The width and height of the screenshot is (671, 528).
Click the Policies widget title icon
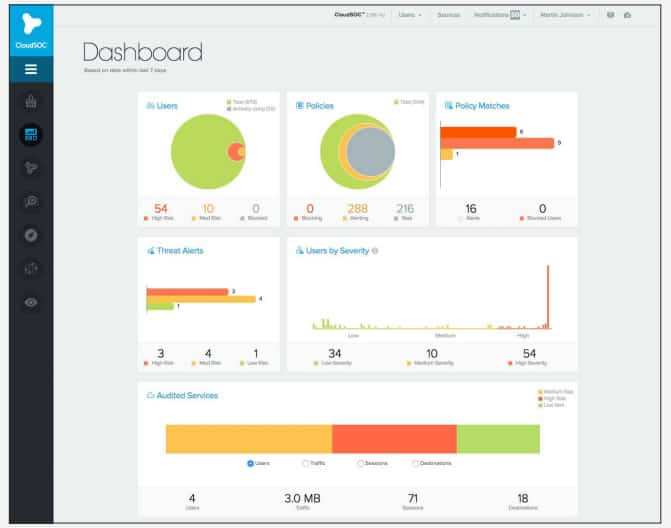click(x=300, y=105)
